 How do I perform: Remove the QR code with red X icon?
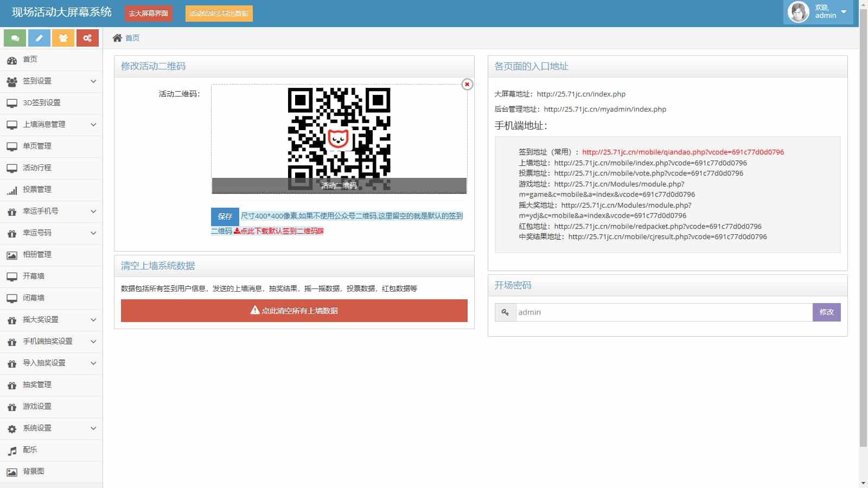[x=467, y=85]
